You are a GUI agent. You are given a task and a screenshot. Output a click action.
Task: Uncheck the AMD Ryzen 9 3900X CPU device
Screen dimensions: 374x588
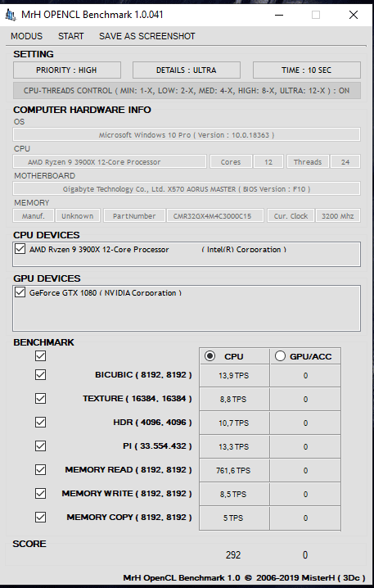[20, 249]
